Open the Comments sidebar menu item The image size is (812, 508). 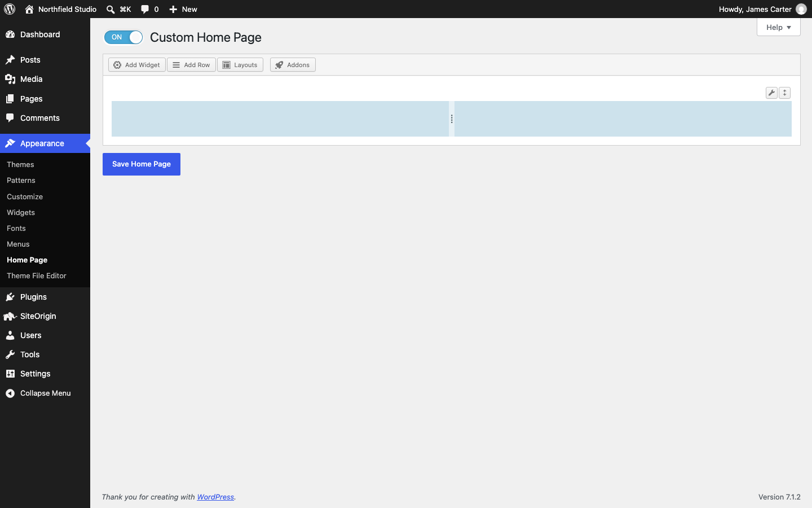coord(45,118)
